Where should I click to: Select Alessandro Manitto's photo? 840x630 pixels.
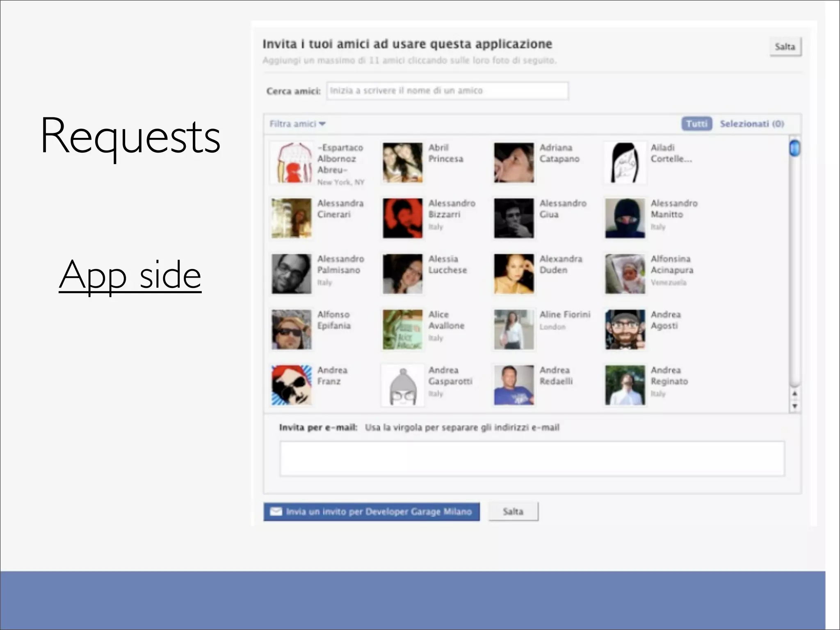(x=625, y=218)
